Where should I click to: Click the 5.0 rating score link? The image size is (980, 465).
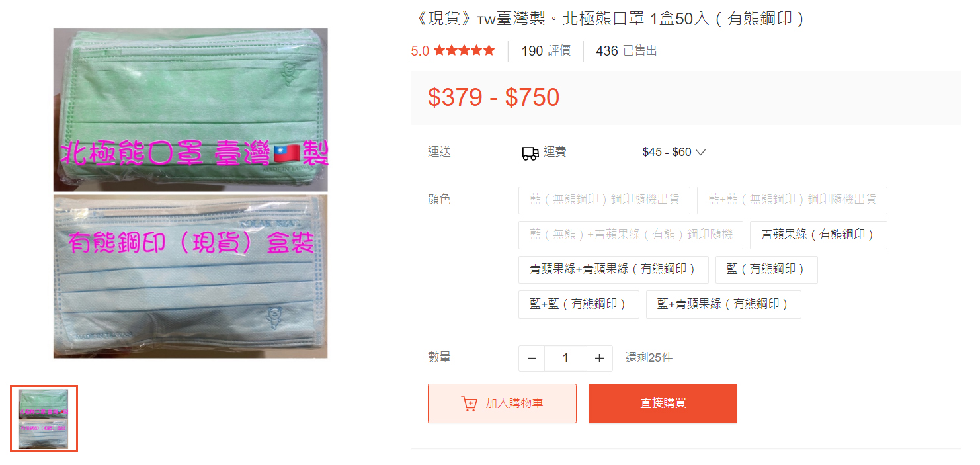pos(420,51)
